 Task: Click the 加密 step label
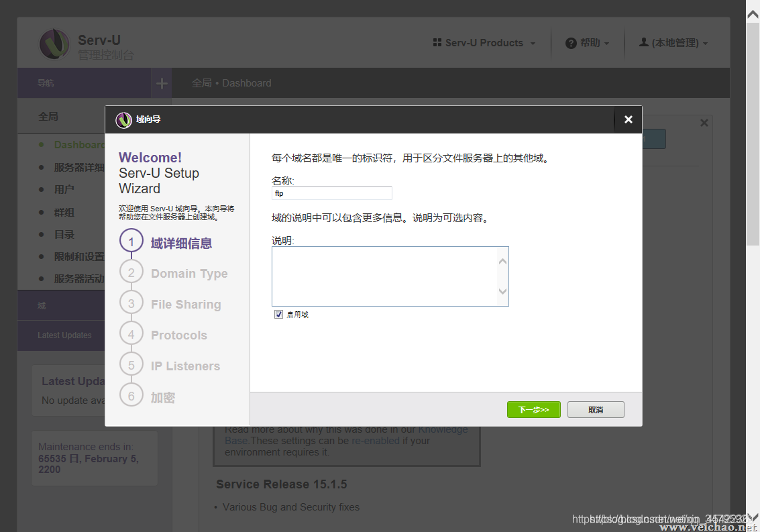coord(162,398)
